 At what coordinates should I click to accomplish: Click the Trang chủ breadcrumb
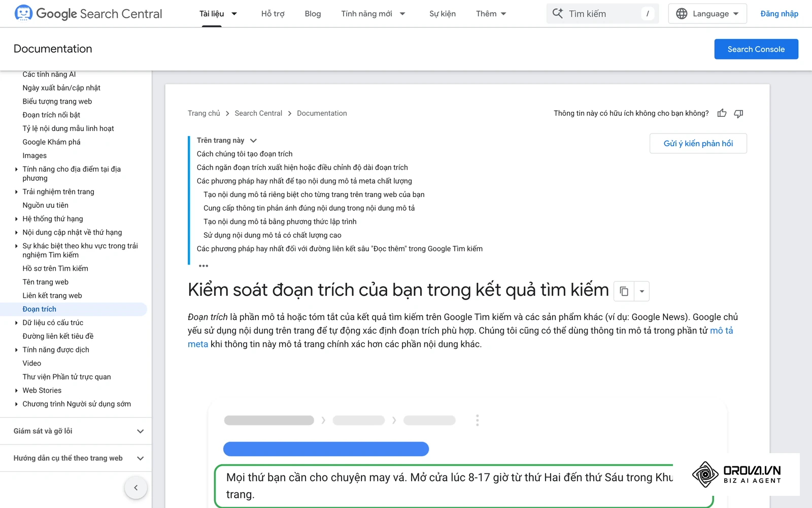(204, 113)
